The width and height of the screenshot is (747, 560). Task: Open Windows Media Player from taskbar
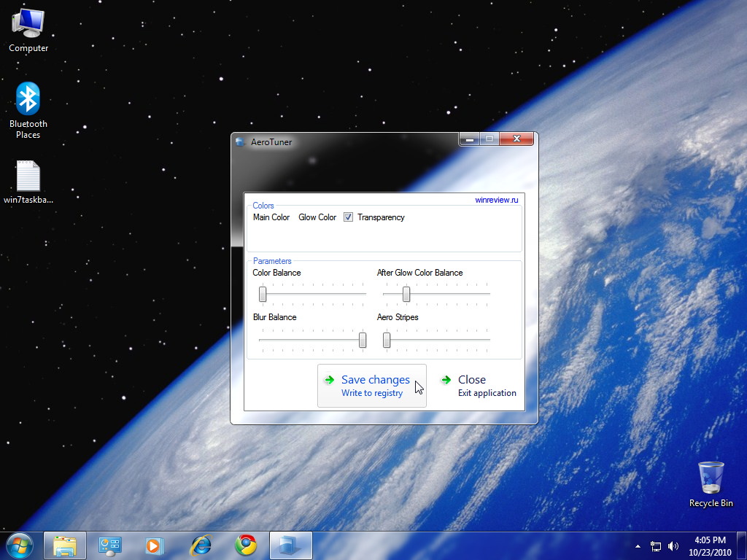tap(155, 545)
